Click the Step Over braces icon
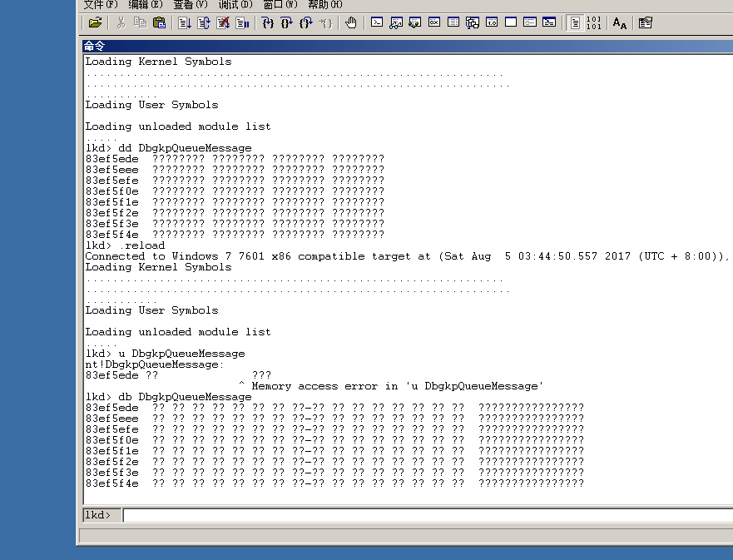 click(x=286, y=22)
